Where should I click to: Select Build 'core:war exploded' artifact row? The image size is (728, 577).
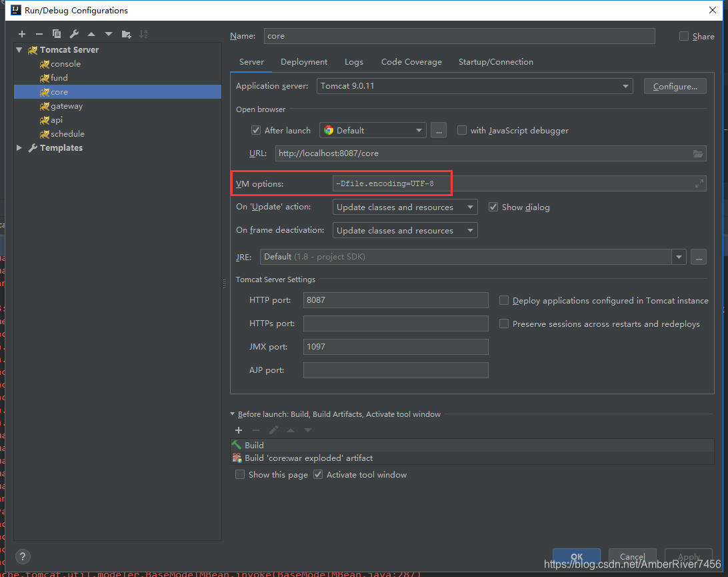[x=472, y=458]
